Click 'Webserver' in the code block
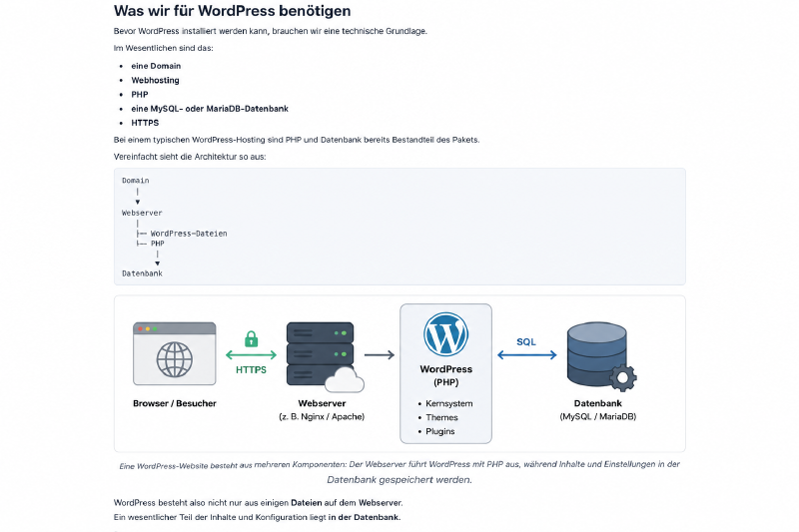Viewport: 799px width, 532px height. (142, 213)
